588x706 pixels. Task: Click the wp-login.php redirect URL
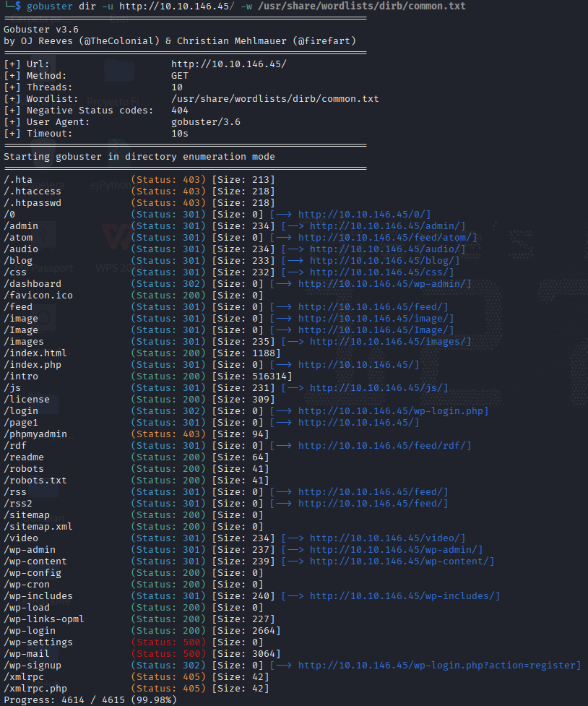click(390, 411)
